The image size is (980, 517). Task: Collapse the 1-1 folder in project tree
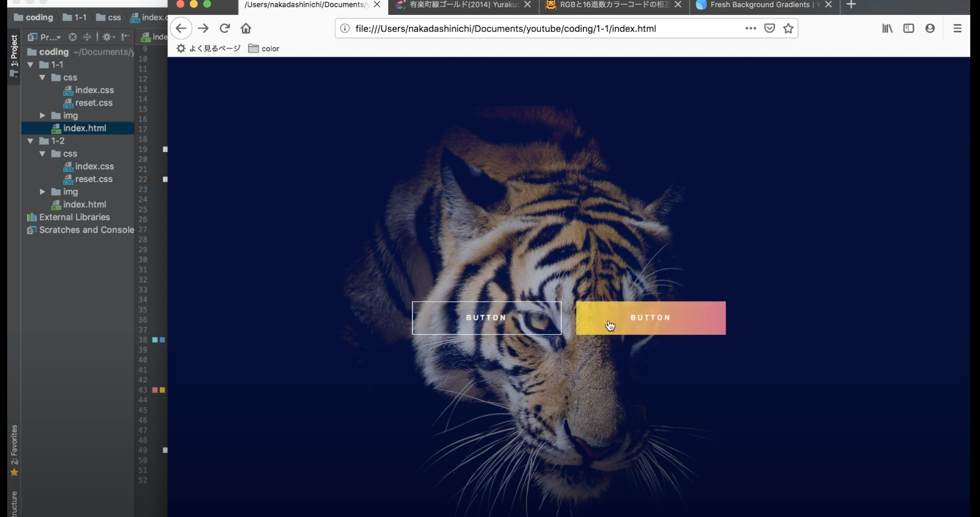coord(31,65)
